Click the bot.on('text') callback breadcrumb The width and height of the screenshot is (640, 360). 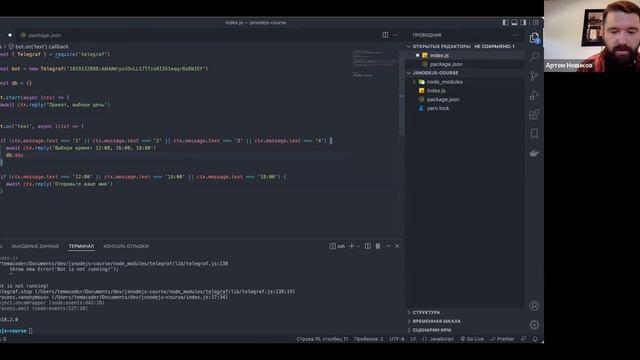click(39, 47)
